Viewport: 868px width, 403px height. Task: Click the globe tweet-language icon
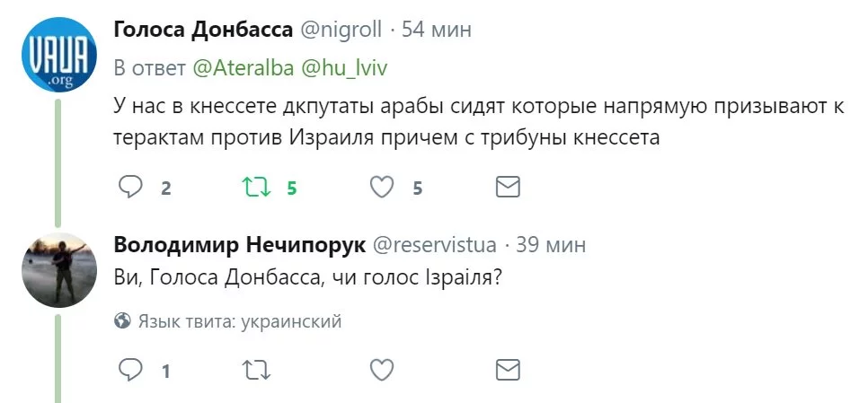click(x=122, y=320)
